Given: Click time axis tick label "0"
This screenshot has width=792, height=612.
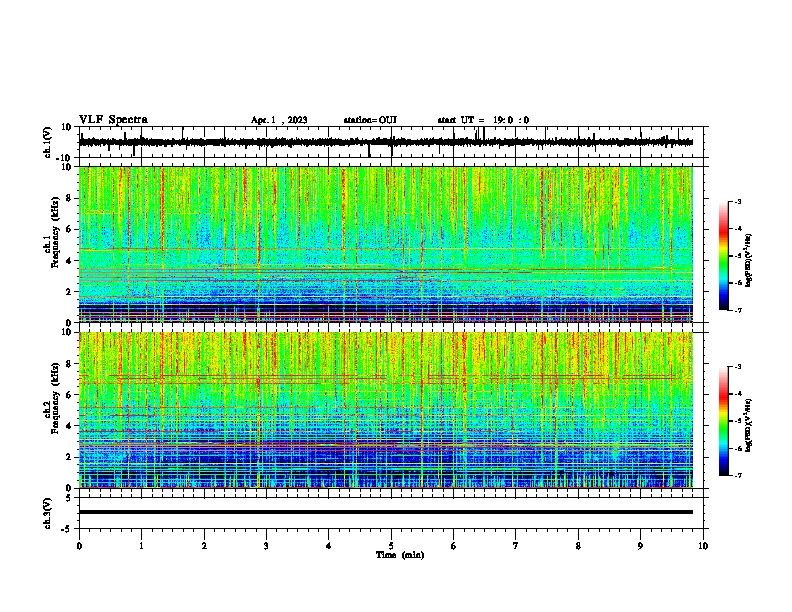Looking at the screenshot, I should click(79, 546).
